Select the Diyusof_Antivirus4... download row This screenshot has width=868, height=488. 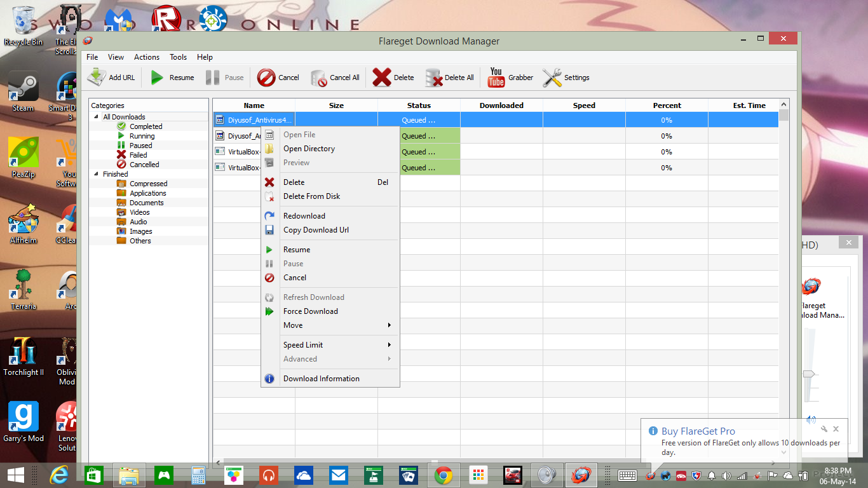coord(496,120)
